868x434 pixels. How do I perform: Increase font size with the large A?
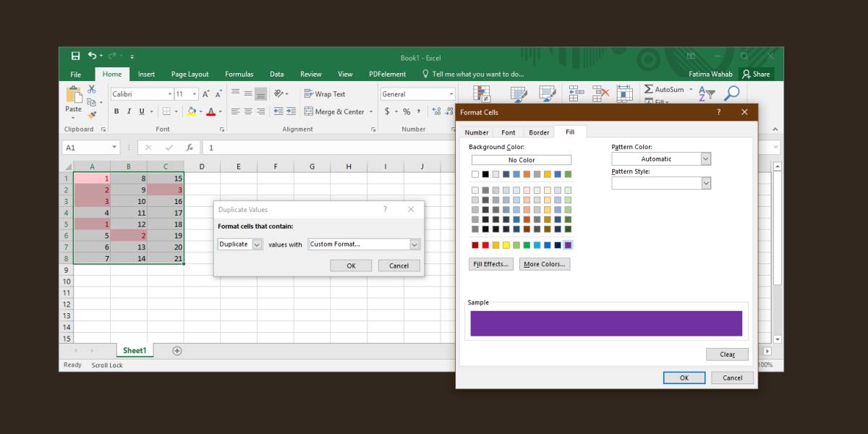pos(206,94)
